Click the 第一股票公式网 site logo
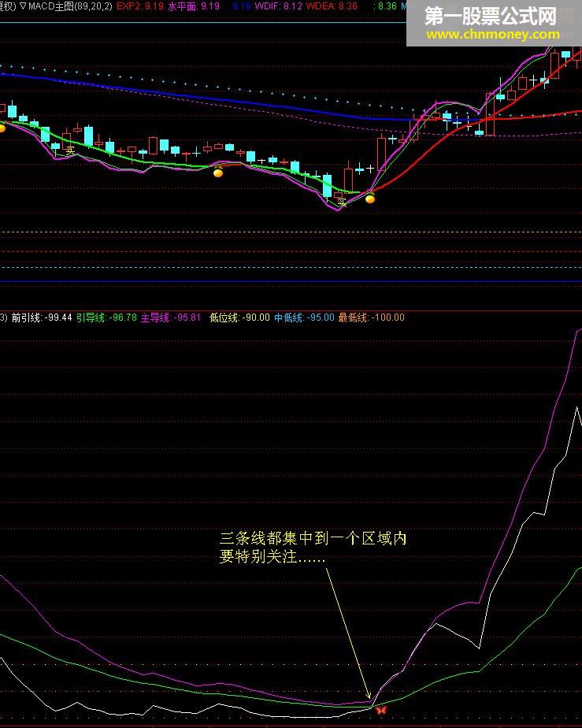Viewport: 582px width, 728px height. click(x=491, y=16)
